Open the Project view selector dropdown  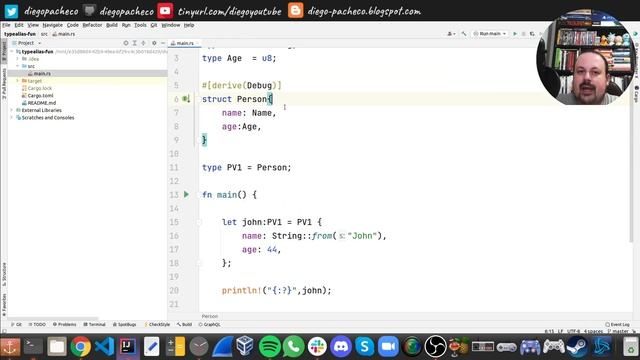click(x=27, y=43)
